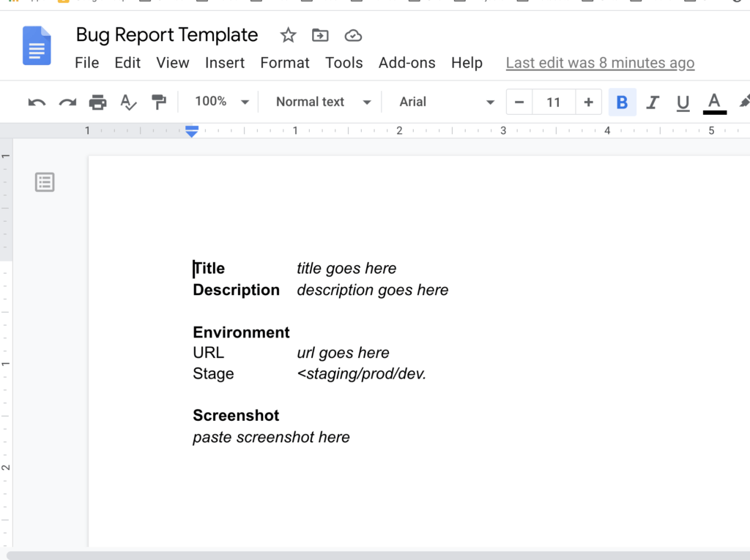Toggle underline formatting

683,102
